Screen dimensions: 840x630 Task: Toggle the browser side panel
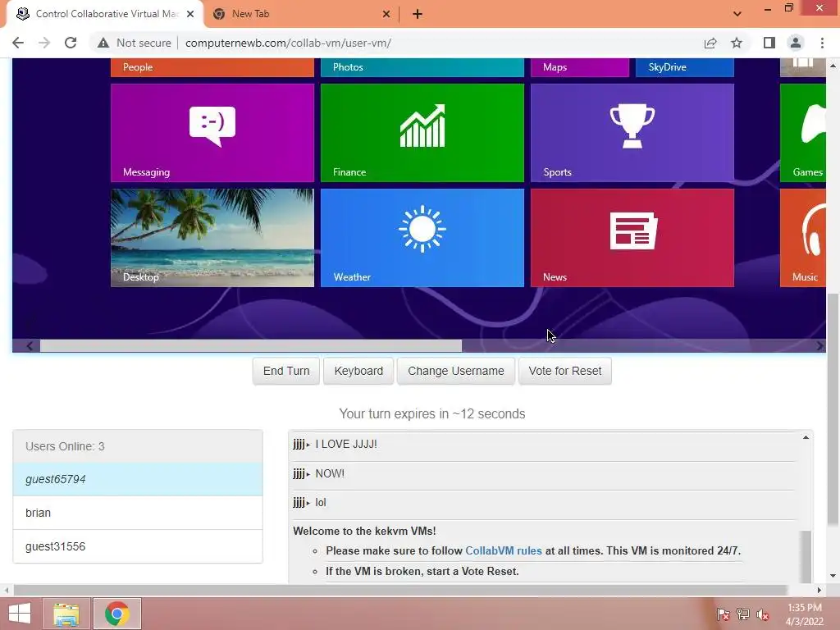769,43
